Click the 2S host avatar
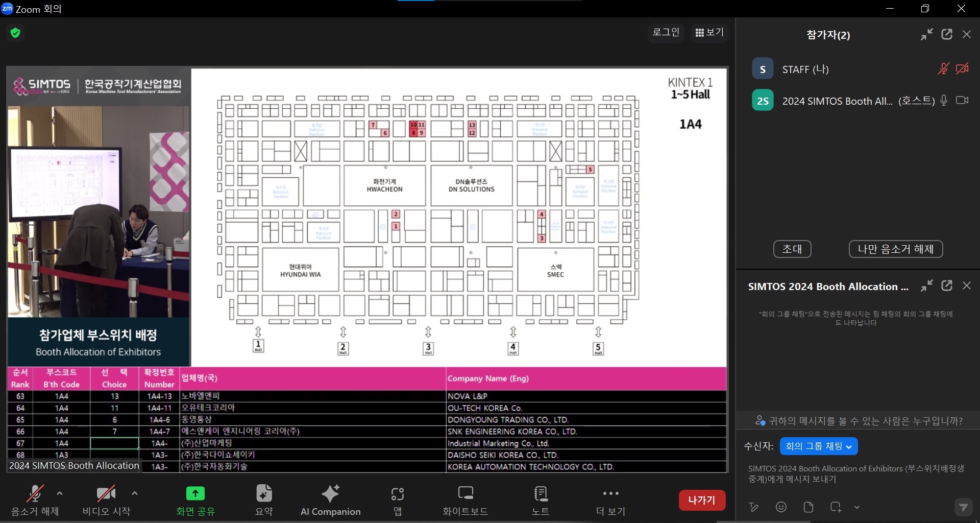Screen dimensions: 980x523 [763, 101]
